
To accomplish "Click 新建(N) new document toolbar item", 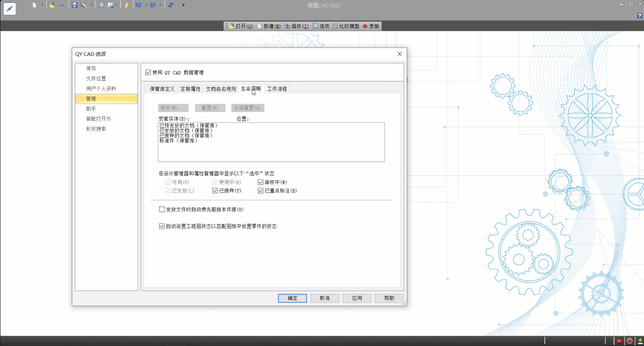I will point(269,26).
